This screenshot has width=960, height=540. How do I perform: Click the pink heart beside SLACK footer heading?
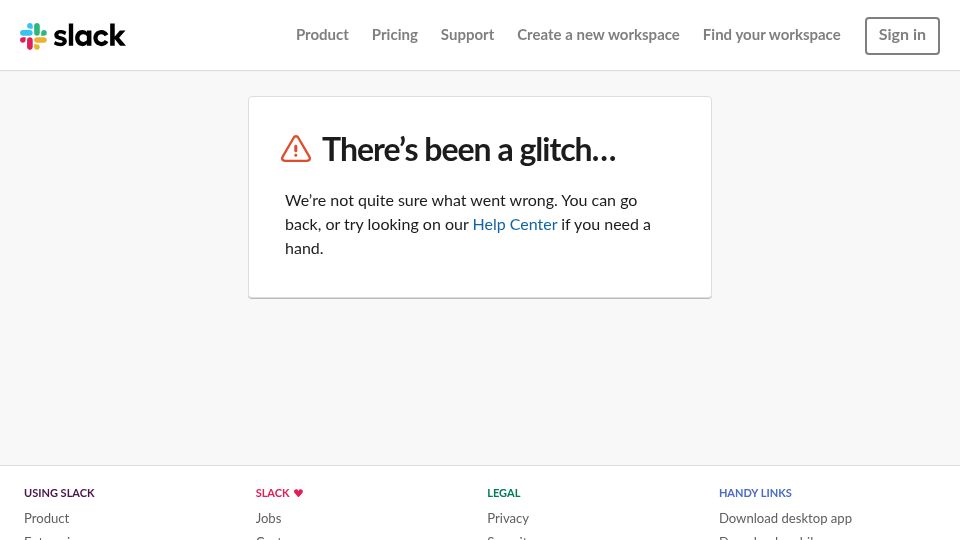click(x=298, y=493)
